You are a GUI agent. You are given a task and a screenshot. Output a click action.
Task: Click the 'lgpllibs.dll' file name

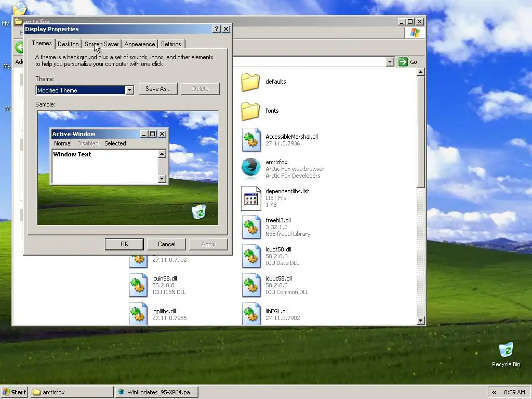(x=164, y=311)
